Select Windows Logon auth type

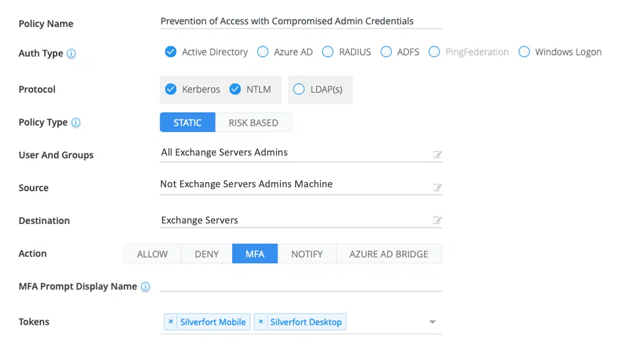pos(524,52)
